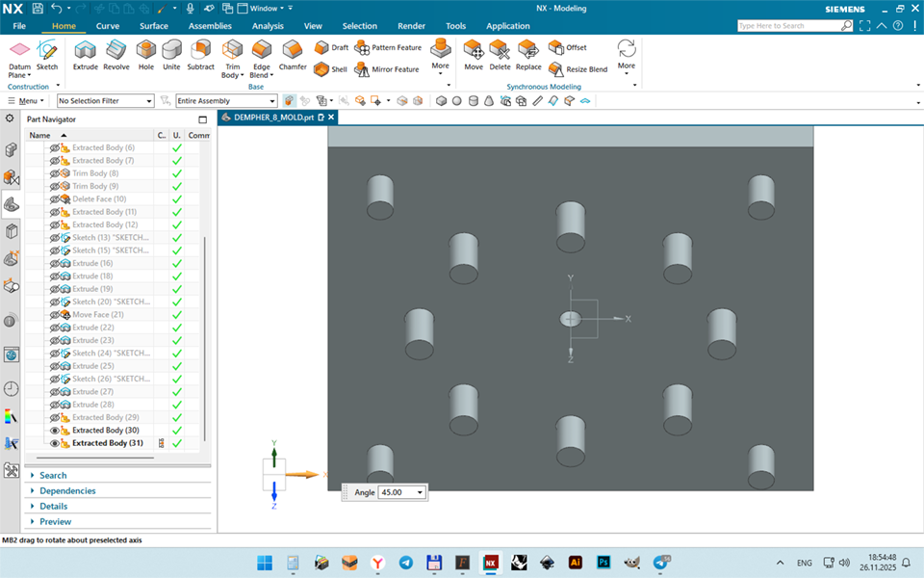The height and width of the screenshot is (578, 924).
Task: Maximize the Part Navigator panel
Action: 203,119
